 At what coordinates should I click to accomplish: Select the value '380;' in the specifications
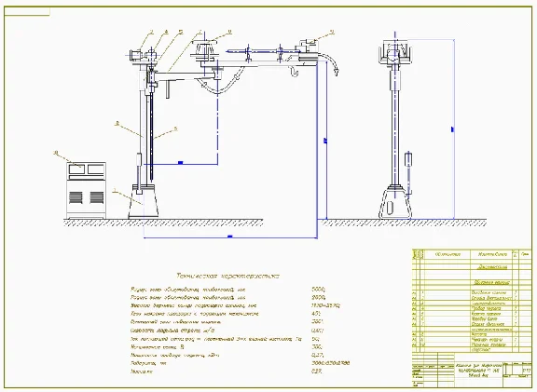[x=316, y=347]
